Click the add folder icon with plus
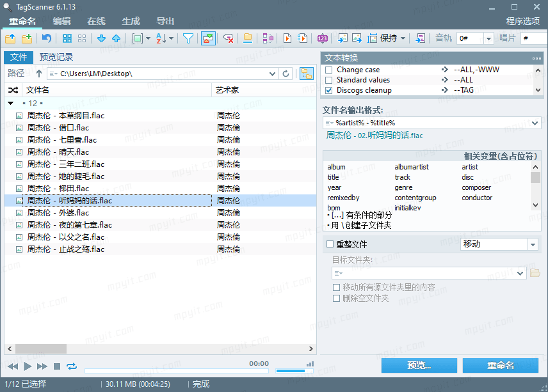This screenshot has height=392, width=548. point(27,38)
